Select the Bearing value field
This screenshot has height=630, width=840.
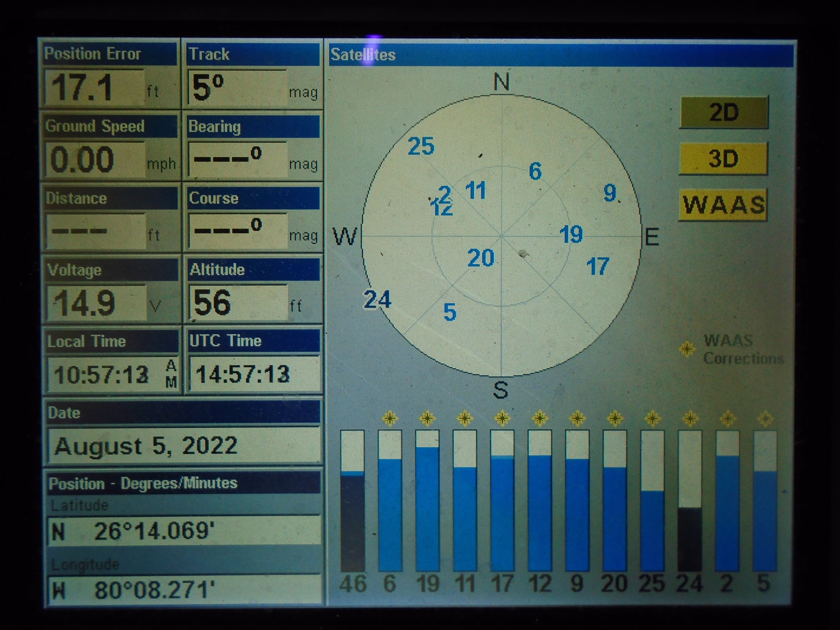238,159
